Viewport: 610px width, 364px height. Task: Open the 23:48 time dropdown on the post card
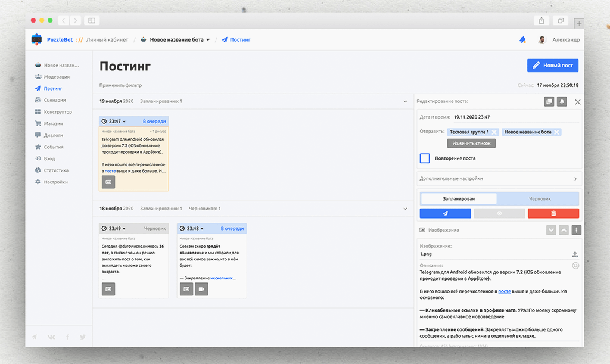[x=192, y=229]
